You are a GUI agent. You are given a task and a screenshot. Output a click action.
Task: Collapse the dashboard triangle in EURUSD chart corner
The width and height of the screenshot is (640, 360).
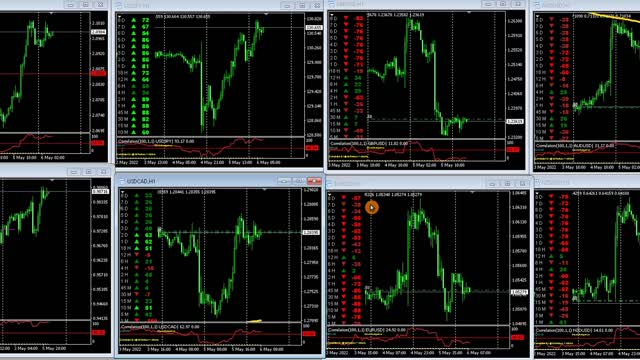pos(330,195)
